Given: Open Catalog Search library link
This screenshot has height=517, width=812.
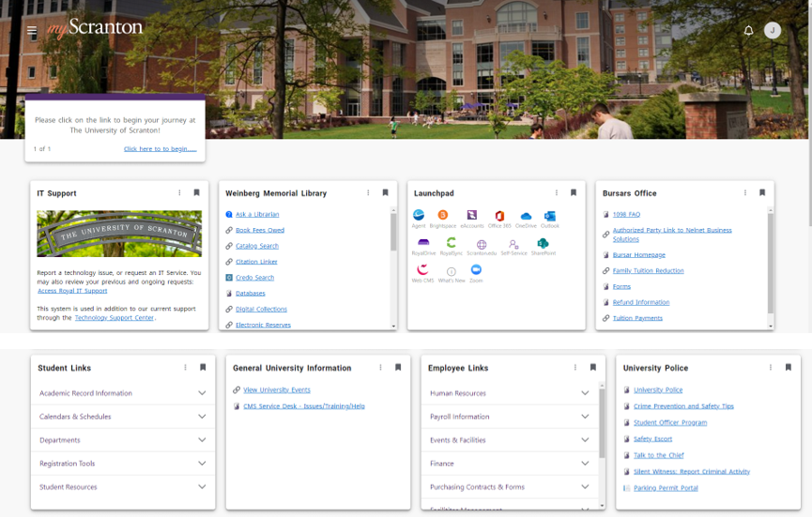Looking at the screenshot, I should (x=257, y=246).
